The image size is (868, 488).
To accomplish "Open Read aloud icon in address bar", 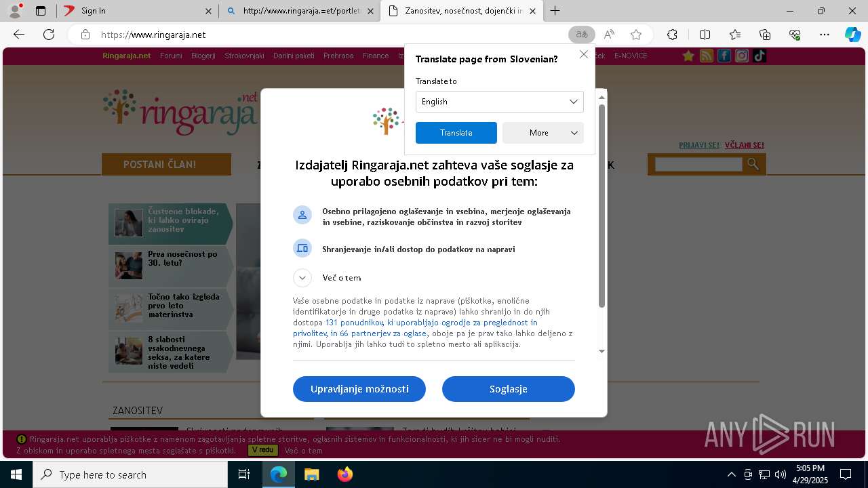I will (609, 35).
